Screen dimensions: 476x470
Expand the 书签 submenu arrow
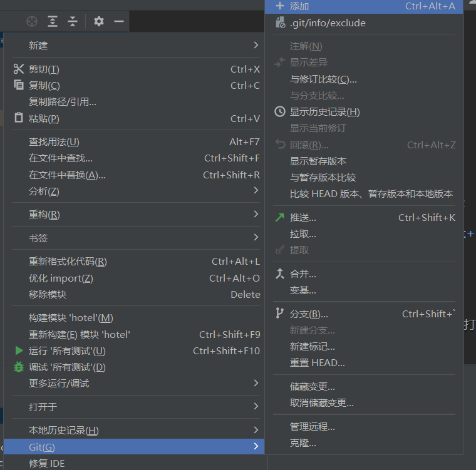click(x=256, y=237)
